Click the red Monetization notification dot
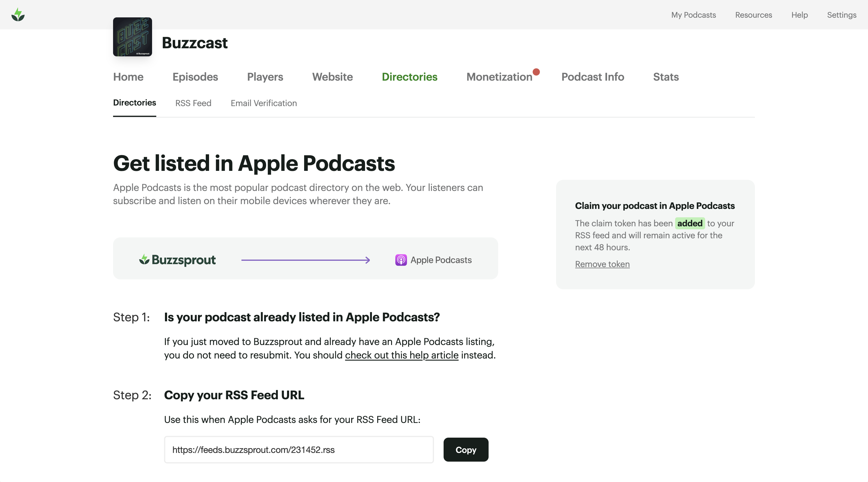Viewport: 868px width, 482px height. (x=536, y=72)
